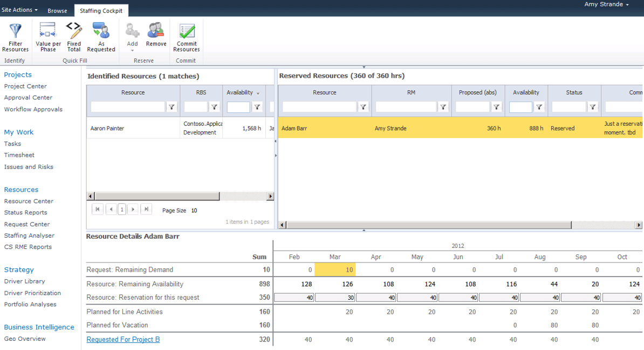Open CS RME Reports
644x350 pixels.
tap(28, 247)
